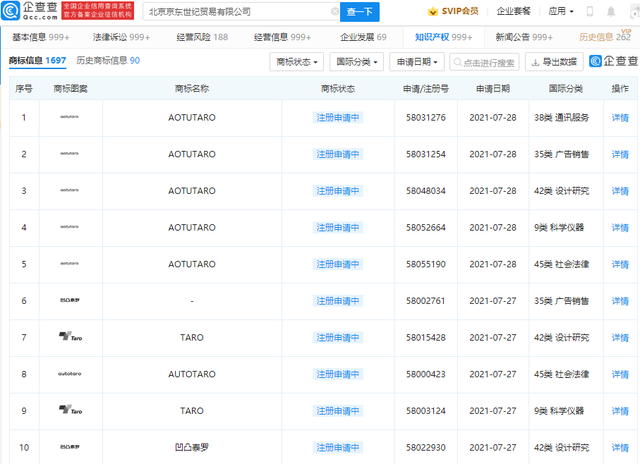Expand the 商标状态 dropdown filter

tap(298, 62)
